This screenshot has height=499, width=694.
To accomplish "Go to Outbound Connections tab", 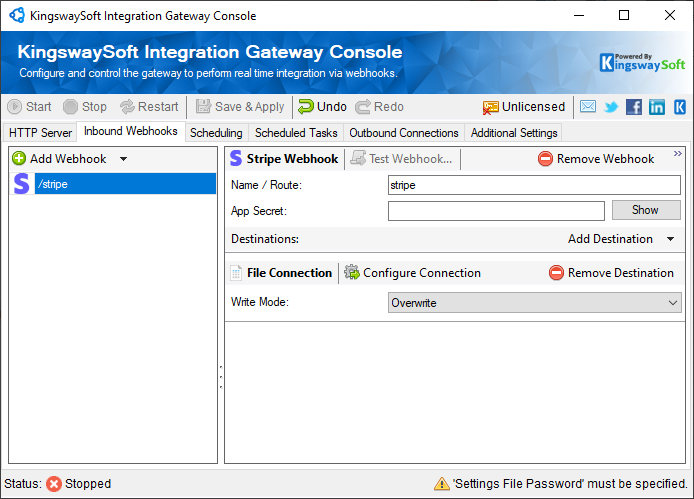I will pos(404,133).
